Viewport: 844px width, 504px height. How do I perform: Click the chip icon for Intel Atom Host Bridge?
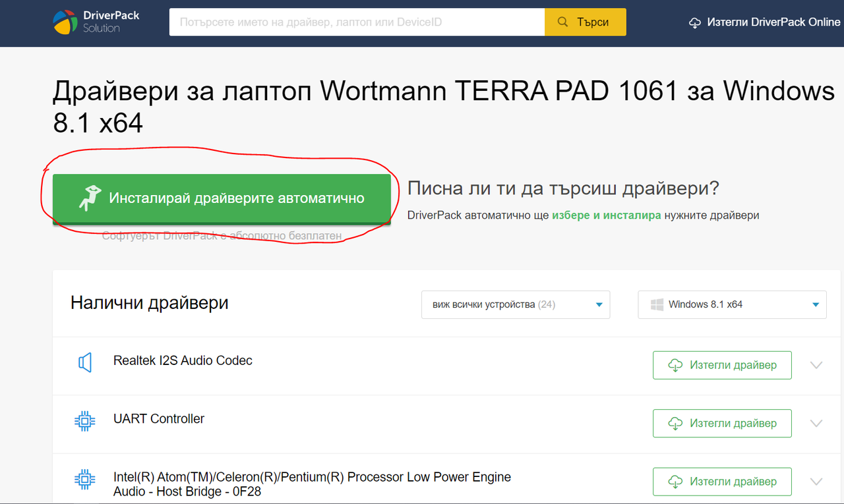click(84, 479)
